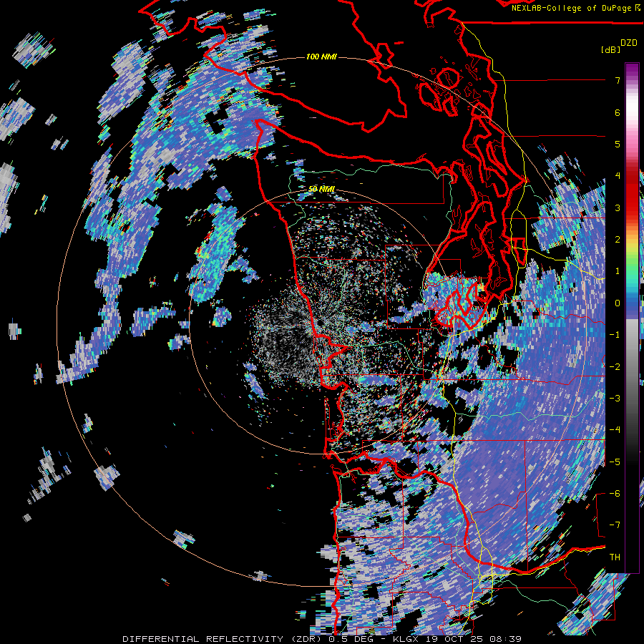Click the TH threshold label
644x644 pixels.
point(615,557)
